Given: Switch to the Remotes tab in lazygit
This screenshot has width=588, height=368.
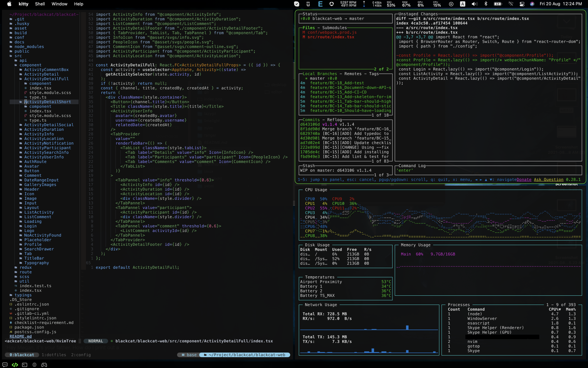Looking at the screenshot, I should pos(353,74).
